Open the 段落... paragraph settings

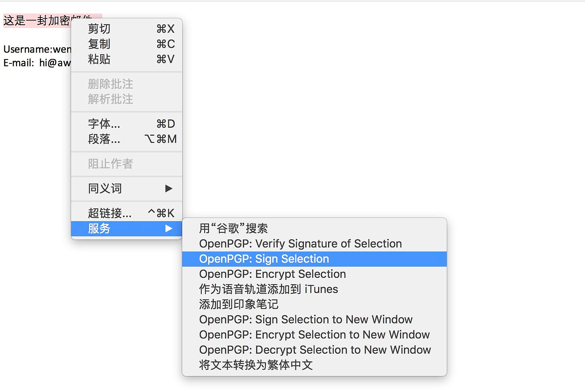click(x=126, y=139)
